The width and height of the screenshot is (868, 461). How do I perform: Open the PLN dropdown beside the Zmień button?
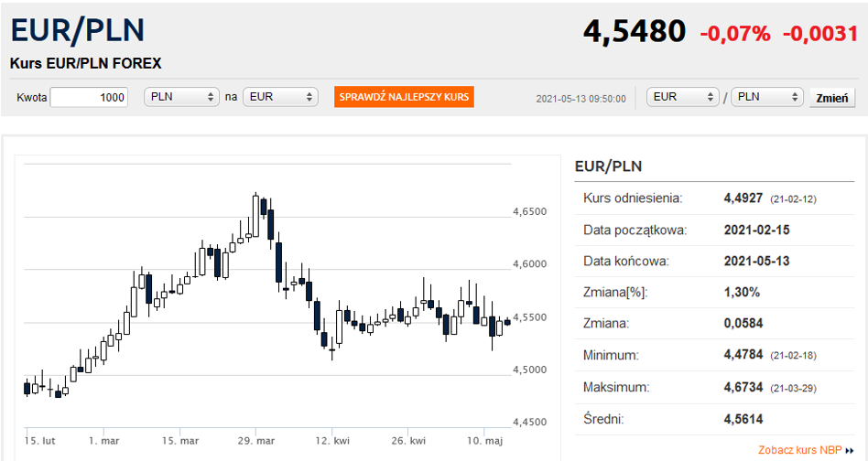(767, 97)
